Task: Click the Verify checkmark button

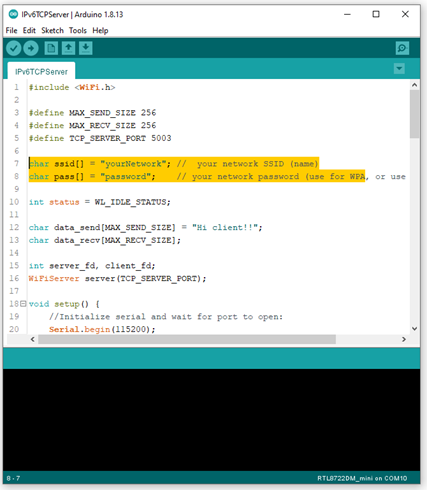Action: pos(14,48)
